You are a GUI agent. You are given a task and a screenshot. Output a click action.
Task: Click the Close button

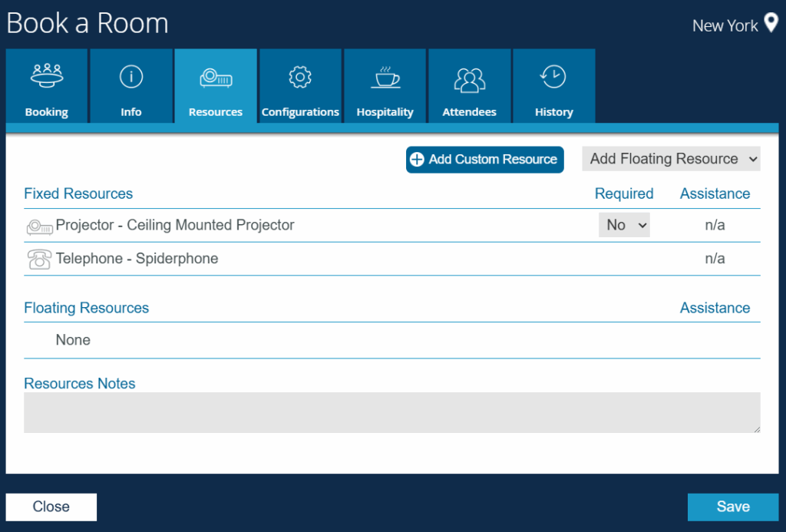(51, 507)
